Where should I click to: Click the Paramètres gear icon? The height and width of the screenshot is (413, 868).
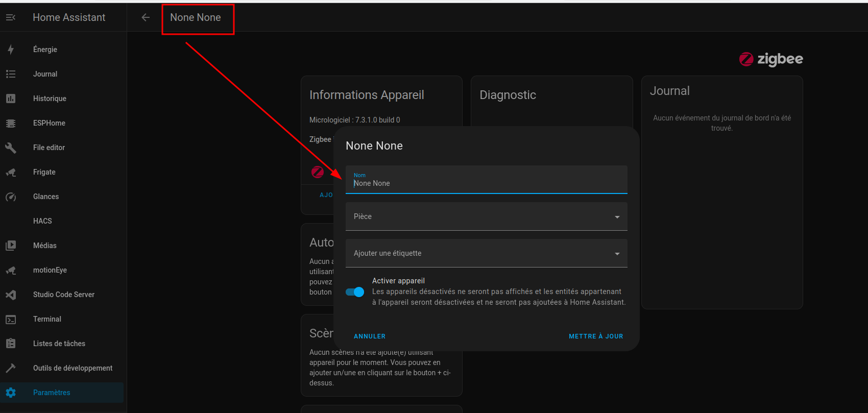[11, 393]
